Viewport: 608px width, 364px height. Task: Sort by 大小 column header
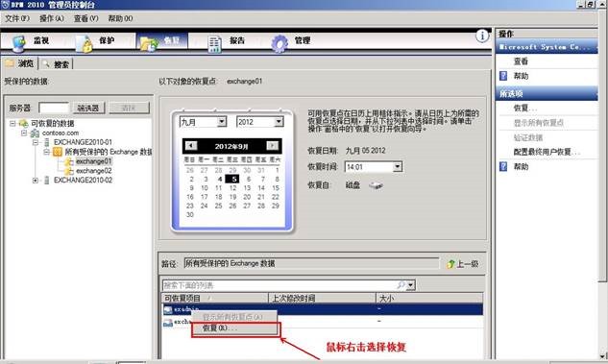[x=429, y=298]
